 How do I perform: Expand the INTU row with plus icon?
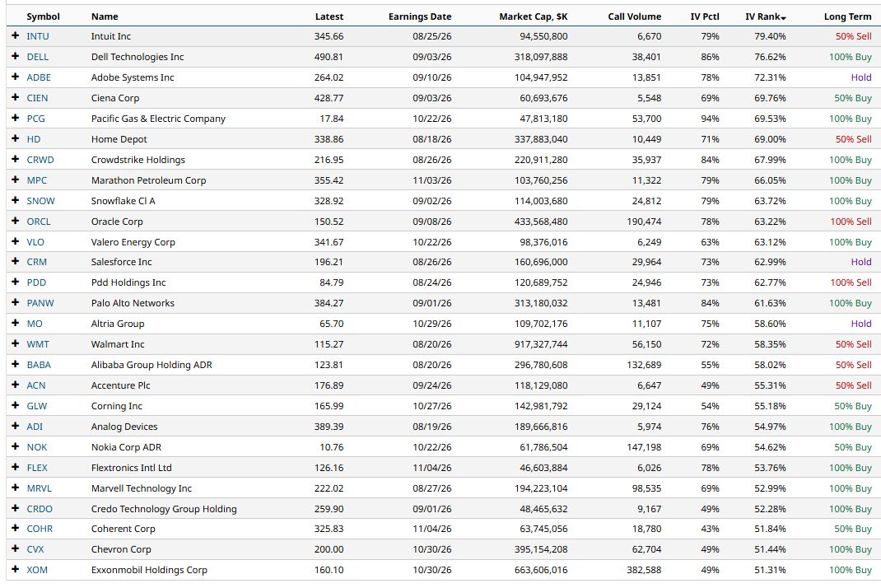15,35
